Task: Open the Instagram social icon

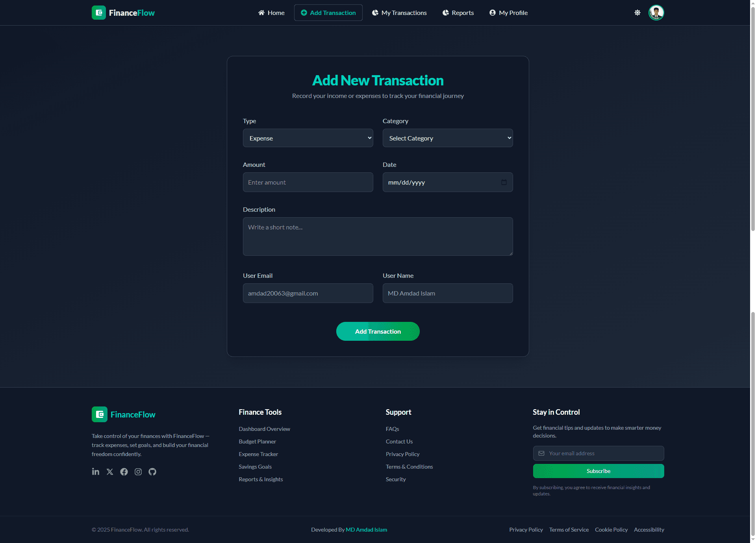Action: [x=138, y=471]
